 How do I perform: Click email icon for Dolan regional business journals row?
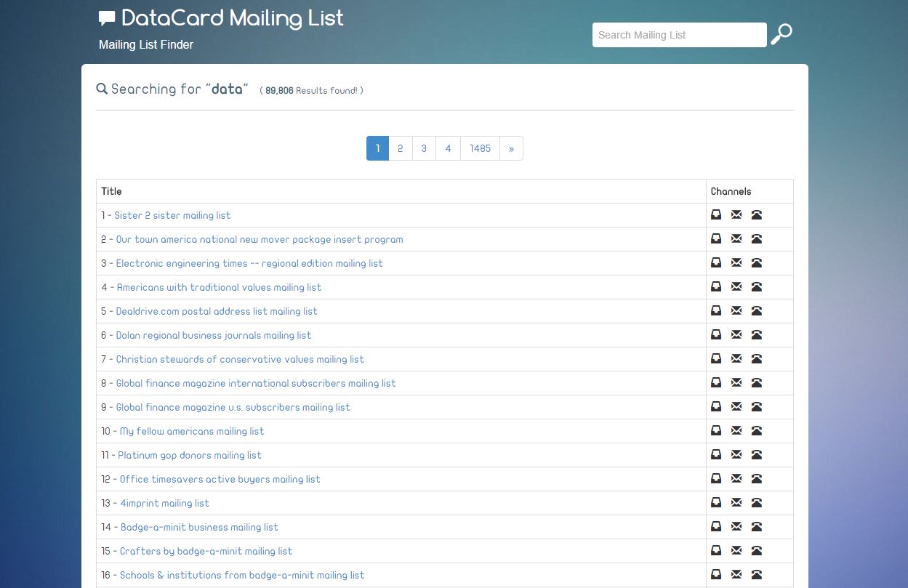(736, 334)
